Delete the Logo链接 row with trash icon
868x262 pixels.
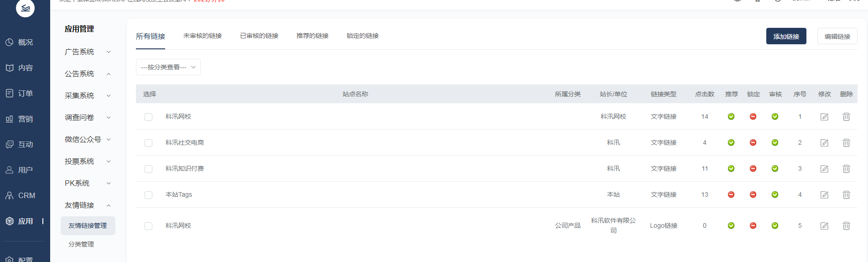click(x=846, y=226)
